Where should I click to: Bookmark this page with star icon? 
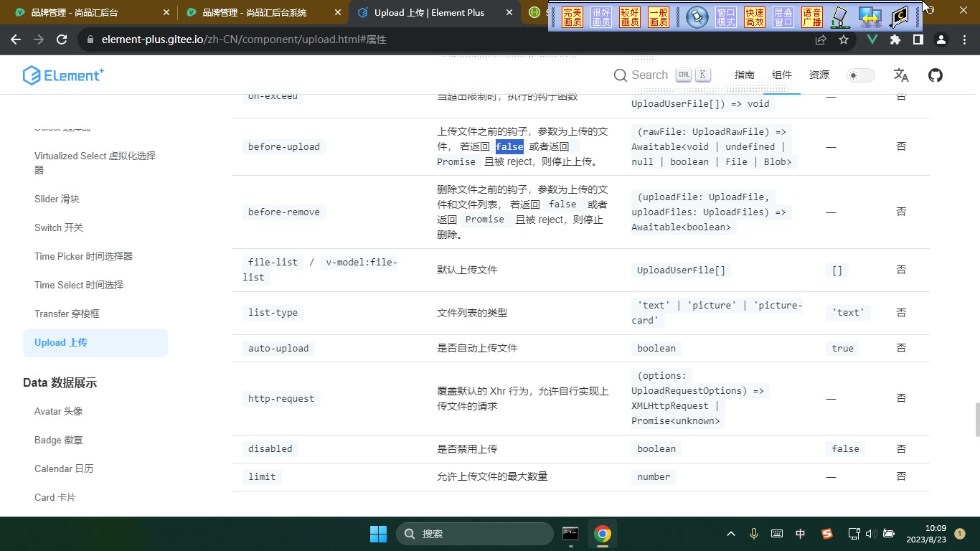click(x=844, y=39)
